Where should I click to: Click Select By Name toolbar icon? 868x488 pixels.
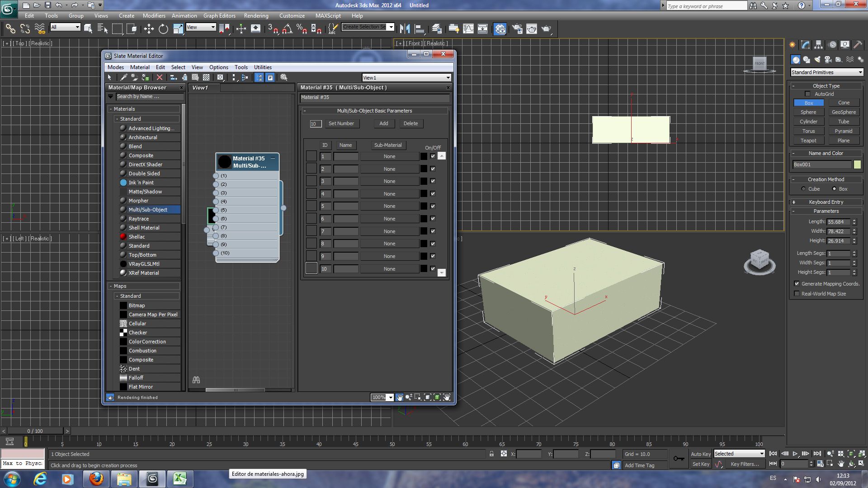pyautogui.click(x=102, y=29)
